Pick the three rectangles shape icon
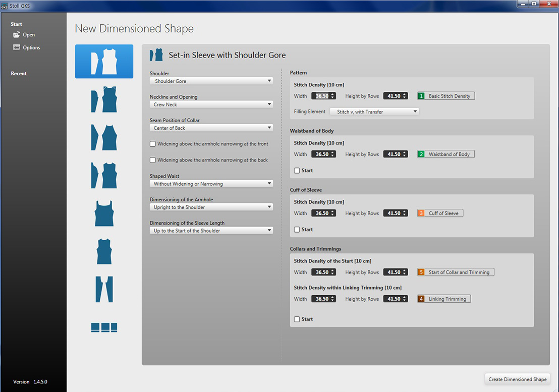The image size is (559, 392). [x=104, y=327]
